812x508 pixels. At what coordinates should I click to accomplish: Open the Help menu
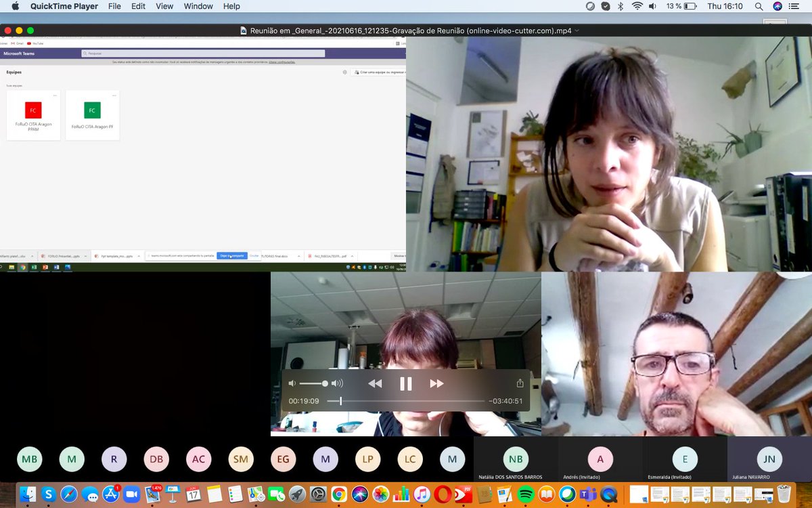(231, 6)
